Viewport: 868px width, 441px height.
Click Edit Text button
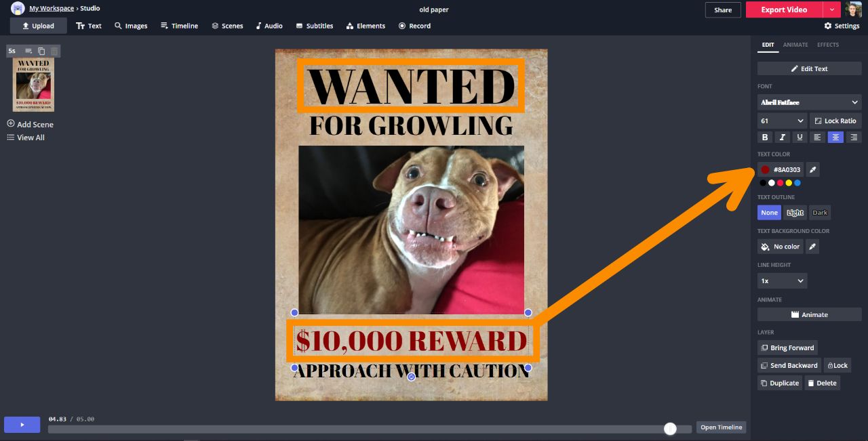(809, 68)
